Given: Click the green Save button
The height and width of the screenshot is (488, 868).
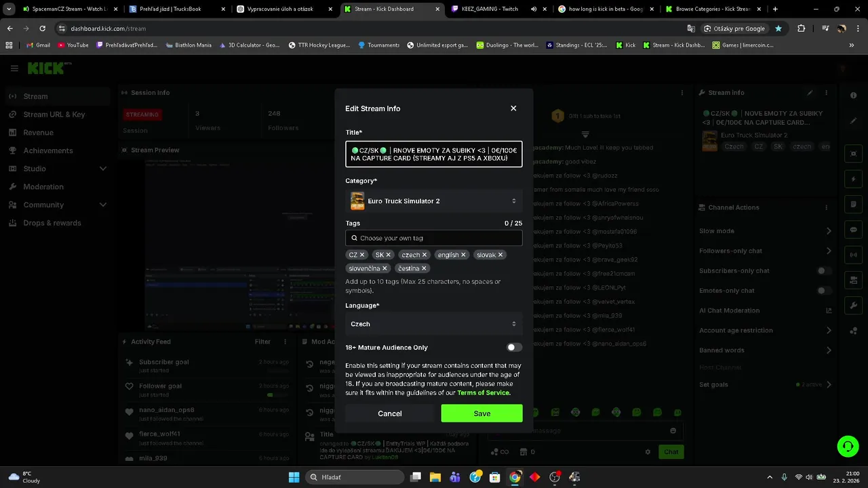Looking at the screenshot, I should pyautogui.click(x=482, y=413).
